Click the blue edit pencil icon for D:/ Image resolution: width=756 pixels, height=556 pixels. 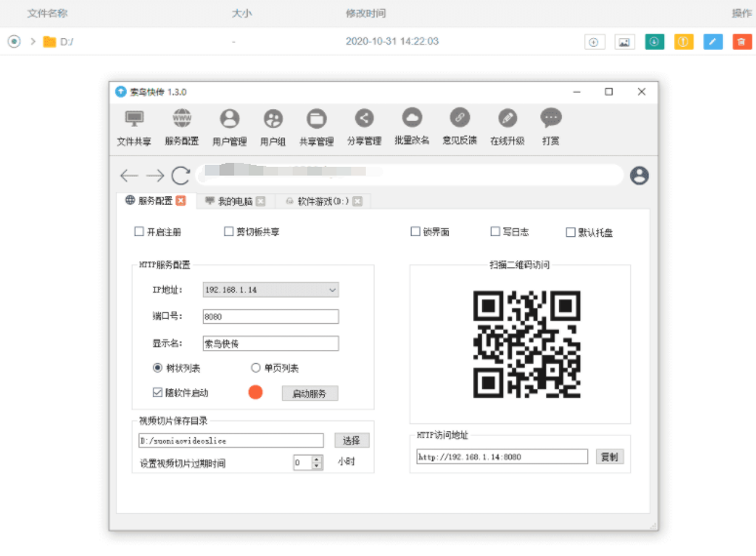click(x=713, y=42)
